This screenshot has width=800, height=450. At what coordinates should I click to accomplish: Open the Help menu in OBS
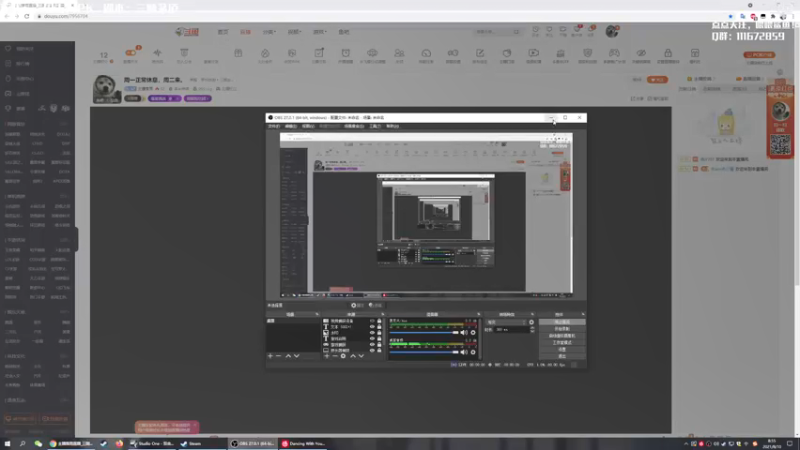392,126
